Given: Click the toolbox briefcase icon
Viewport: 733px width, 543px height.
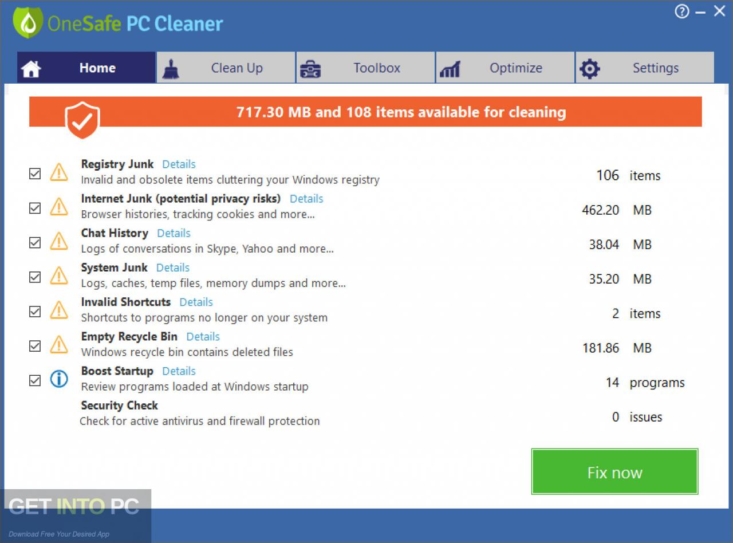Looking at the screenshot, I should pyautogui.click(x=310, y=69).
